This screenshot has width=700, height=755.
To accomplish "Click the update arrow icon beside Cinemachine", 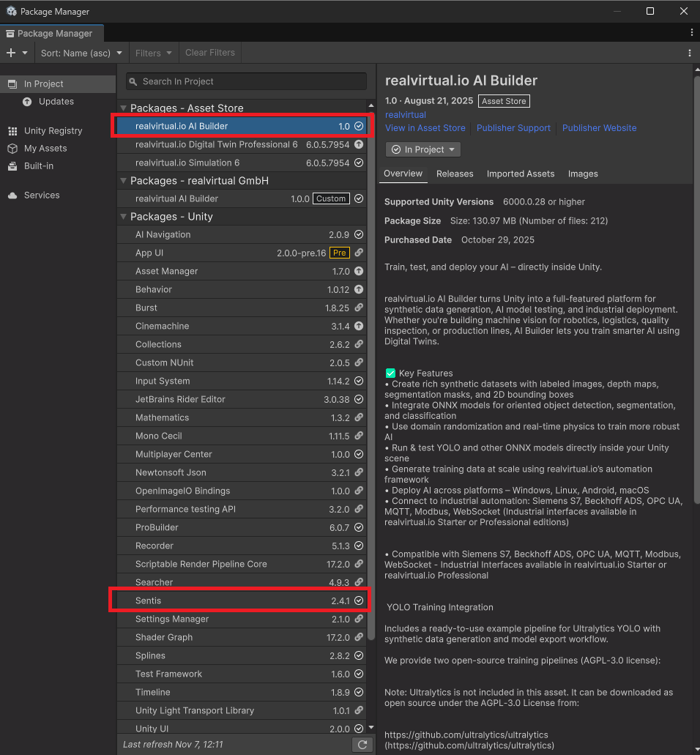I will [359, 326].
